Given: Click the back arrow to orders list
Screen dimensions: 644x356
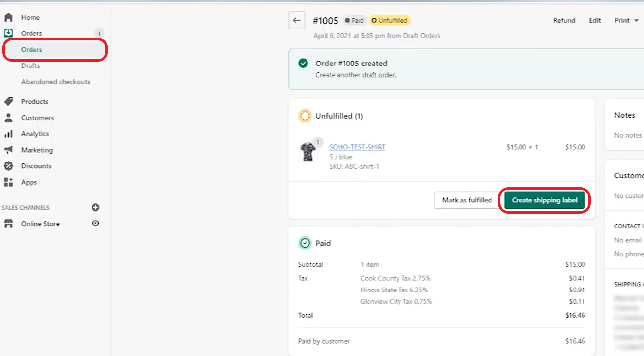Looking at the screenshot, I should pyautogui.click(x=297, y=20).
